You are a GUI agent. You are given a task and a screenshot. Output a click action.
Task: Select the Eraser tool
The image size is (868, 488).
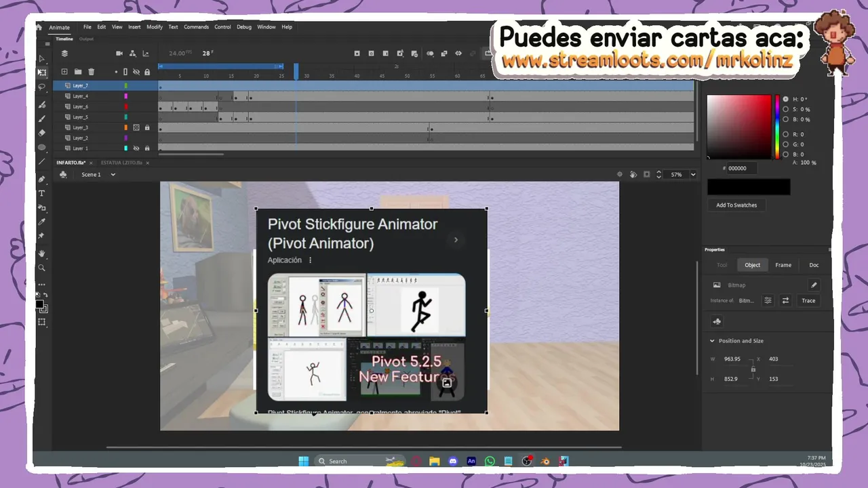(x=41, y=133)
